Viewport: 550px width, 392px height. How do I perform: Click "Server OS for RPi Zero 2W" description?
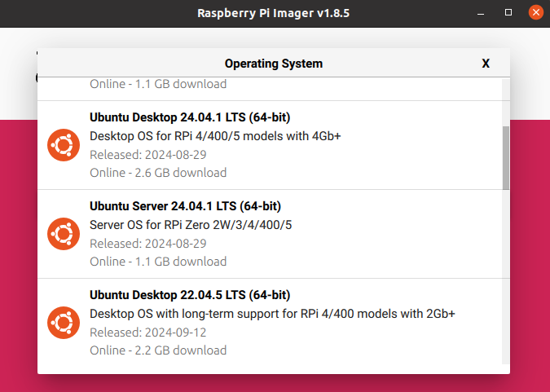(190, 225)
